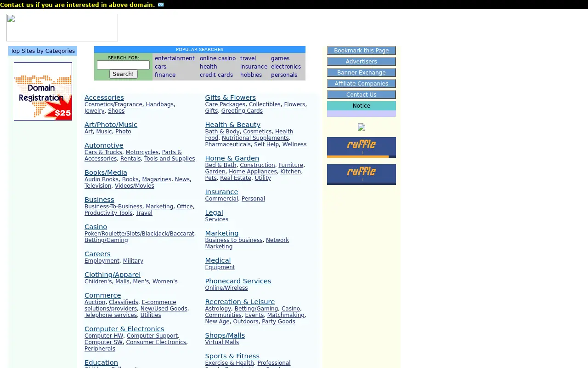
Task: Go to Automotive category
Action: 104,145
